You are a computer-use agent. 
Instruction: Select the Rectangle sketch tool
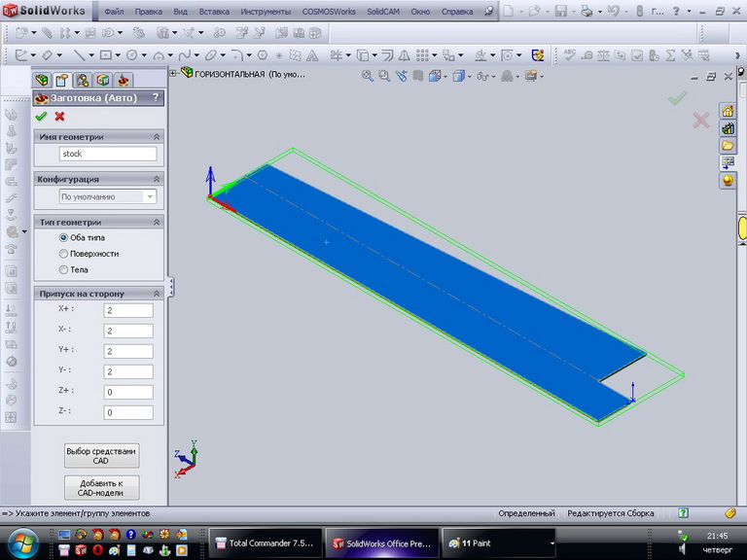click(106, 55)
